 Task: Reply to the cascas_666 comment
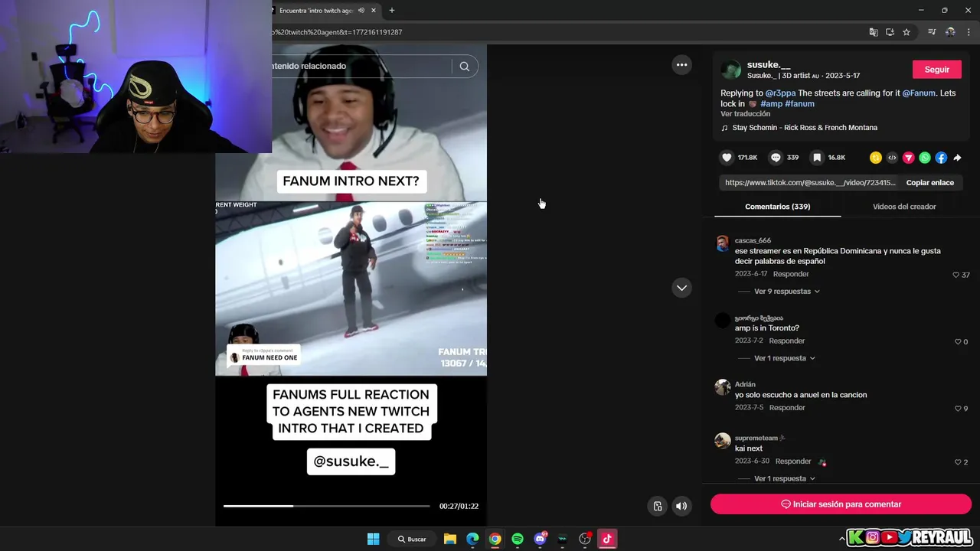(x=791, y=274)
